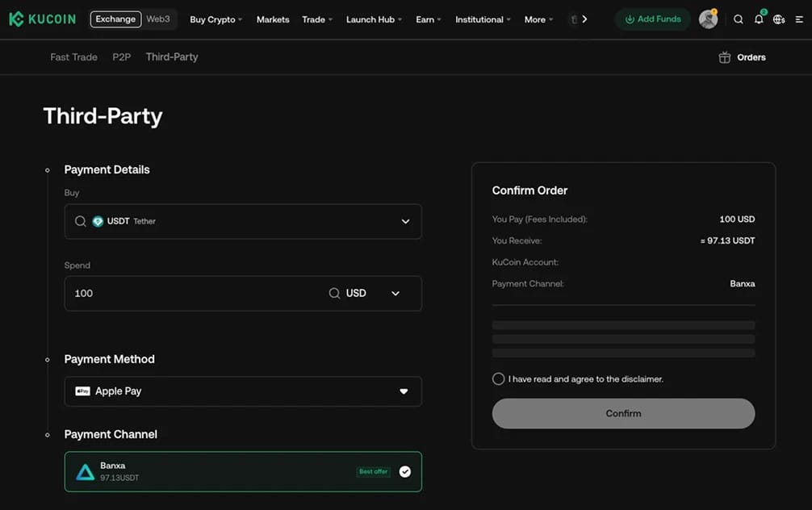Viewport: 812px width, 510px height.
Task: Switch to Exchange mode
Action: 115,19
